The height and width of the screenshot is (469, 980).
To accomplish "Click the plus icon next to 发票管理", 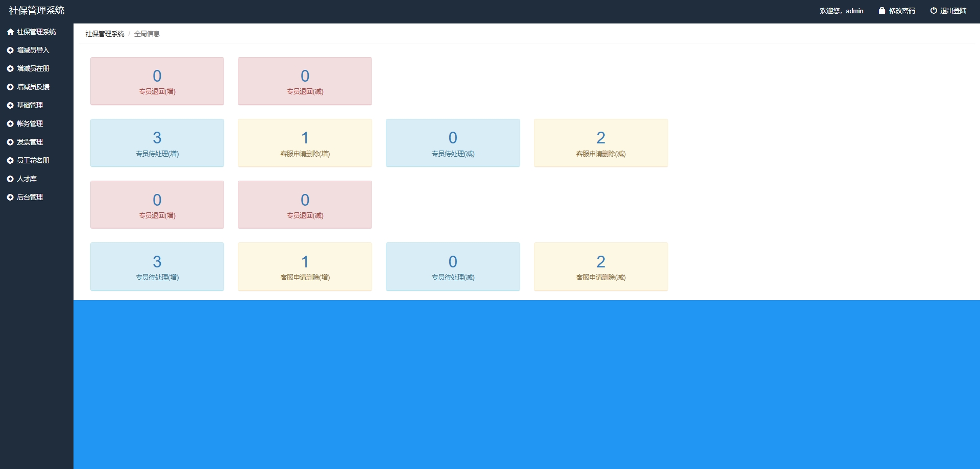I will click(10, 142).
